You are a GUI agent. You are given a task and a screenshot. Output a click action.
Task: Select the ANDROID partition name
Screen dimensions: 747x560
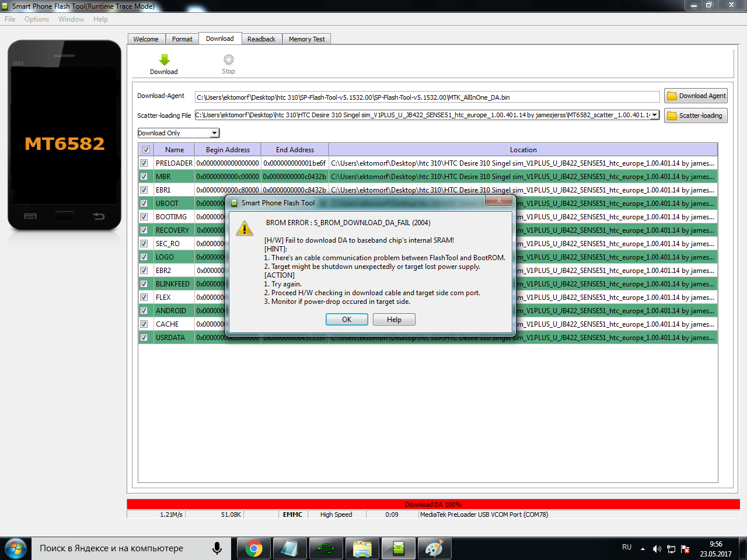tap(171, 311)
